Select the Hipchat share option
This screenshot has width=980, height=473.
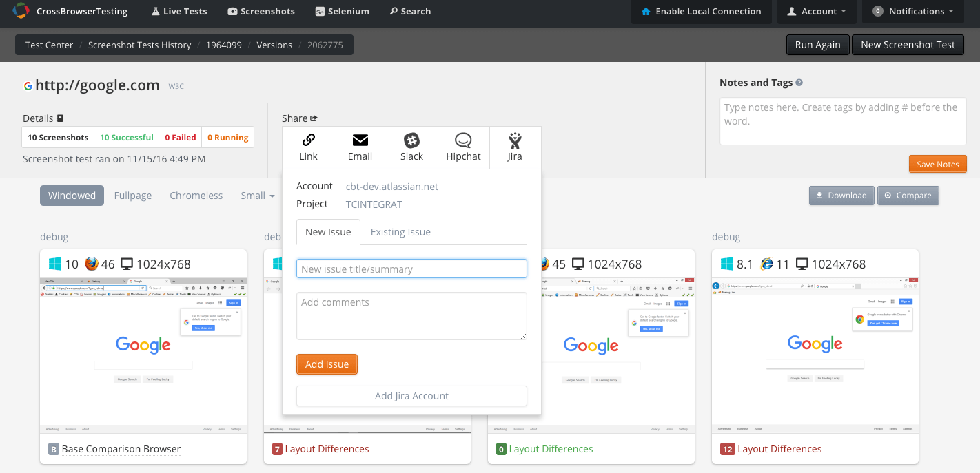463,147
